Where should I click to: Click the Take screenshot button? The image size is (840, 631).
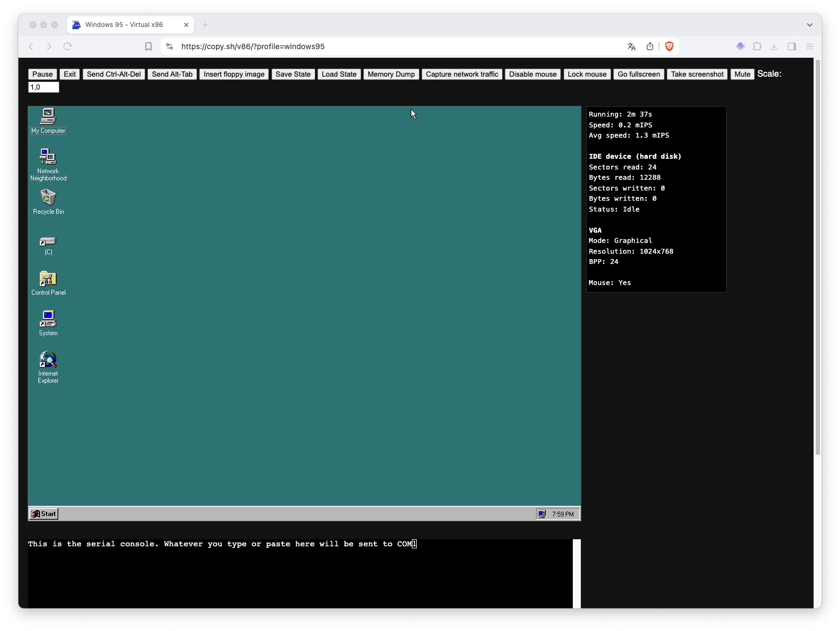(x=697, y=74)
